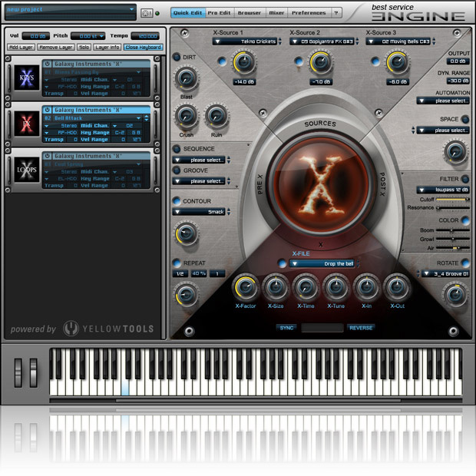
Task: Click the Blast knob in Dirt section
Action: pos(185,78)
